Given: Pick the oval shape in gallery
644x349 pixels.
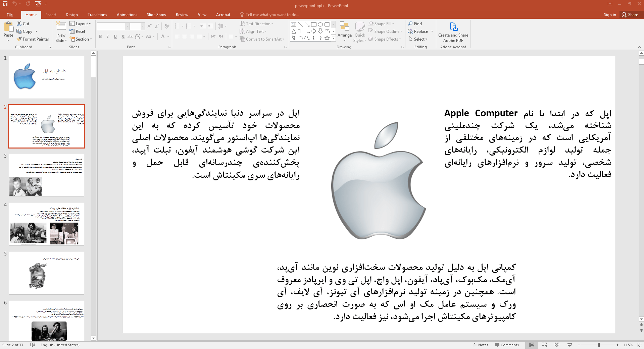Looking at the screenshot, I should pyautogui.click(x=320, y=24).
